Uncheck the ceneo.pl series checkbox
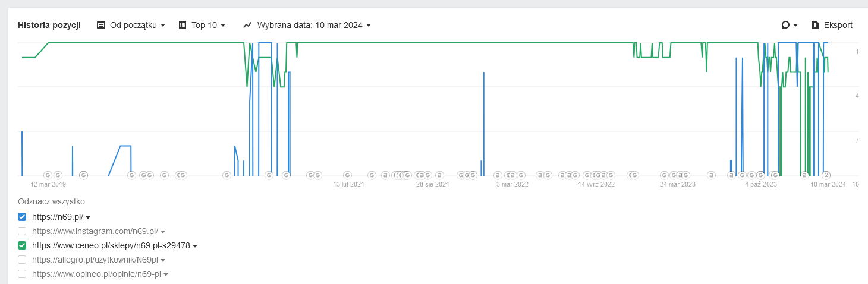This screenshot has width=868, height=284. tap(22, 245)
